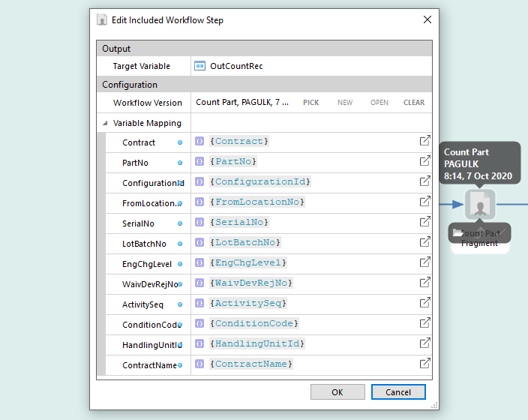Click the {ConfigurationId} value field

[261, 181]
